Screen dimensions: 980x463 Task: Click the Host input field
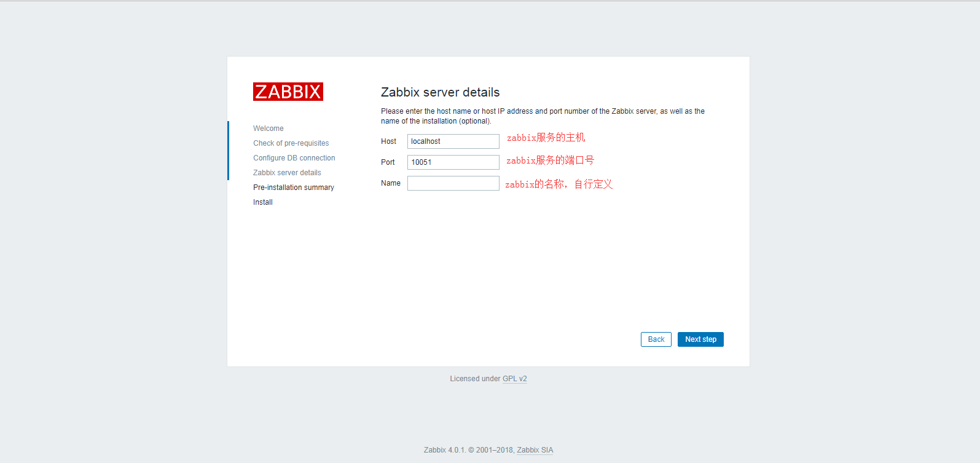pos(453,141)
